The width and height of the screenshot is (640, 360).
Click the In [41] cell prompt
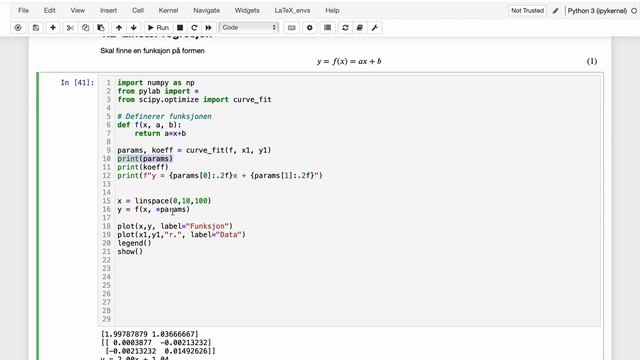click(77, 83)
